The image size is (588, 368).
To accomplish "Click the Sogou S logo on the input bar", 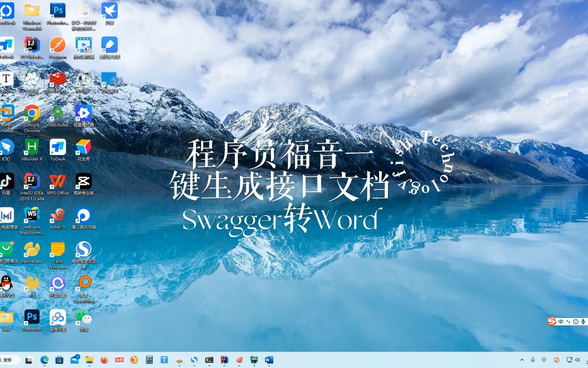I will tap(552, 321).
